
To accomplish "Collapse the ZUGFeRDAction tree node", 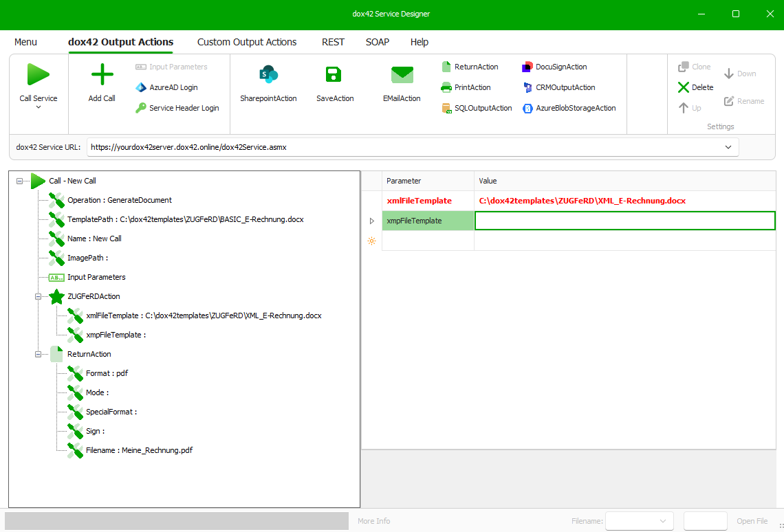I will coord(38,296).
